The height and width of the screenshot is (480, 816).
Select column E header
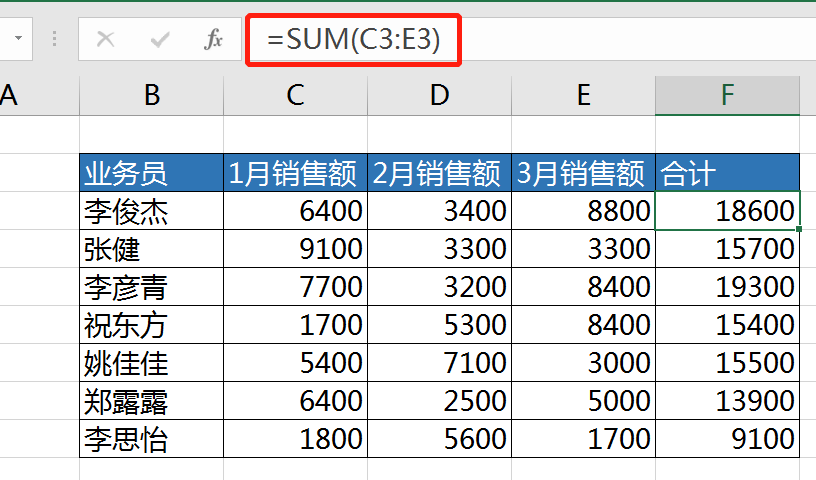pos(583,95)
